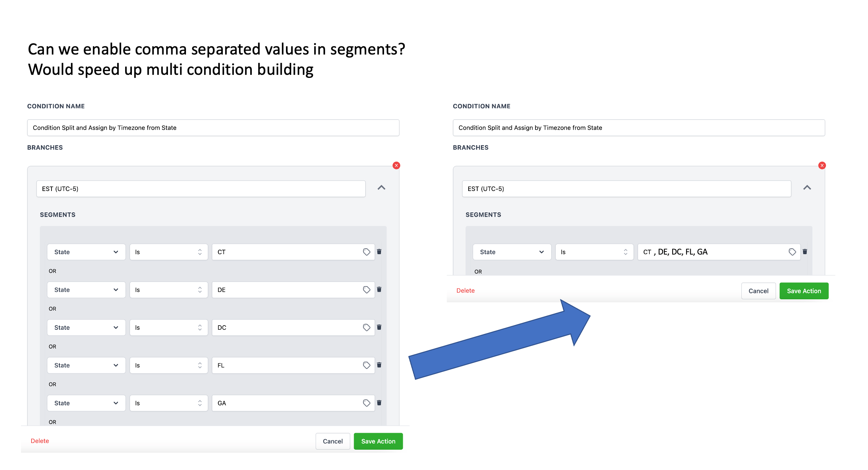Remove the left branch using the red X

click(396, 165)
